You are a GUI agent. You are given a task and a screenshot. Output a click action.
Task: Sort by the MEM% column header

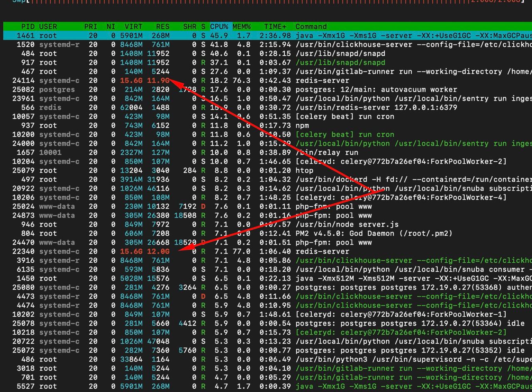click(241, 27)
